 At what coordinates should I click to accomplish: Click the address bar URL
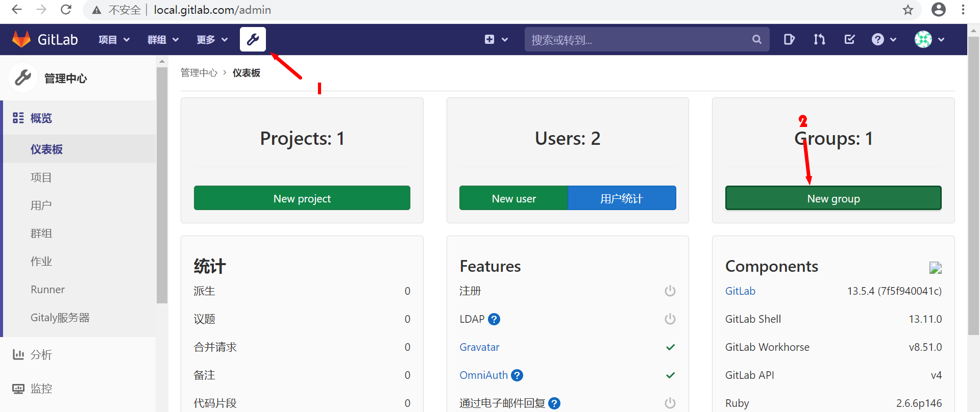tap(212, 10)
